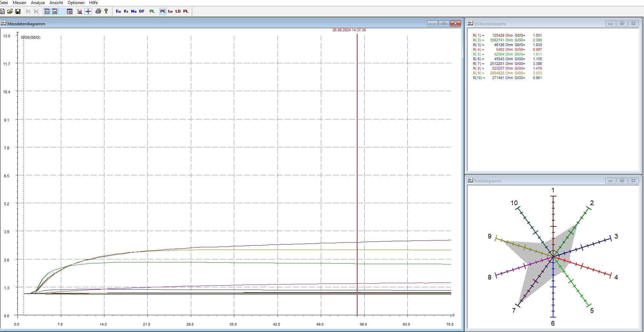Viewport: 644px width, 332px height.
Task: Open the Analyse menu
Action: tap(38, 3)
